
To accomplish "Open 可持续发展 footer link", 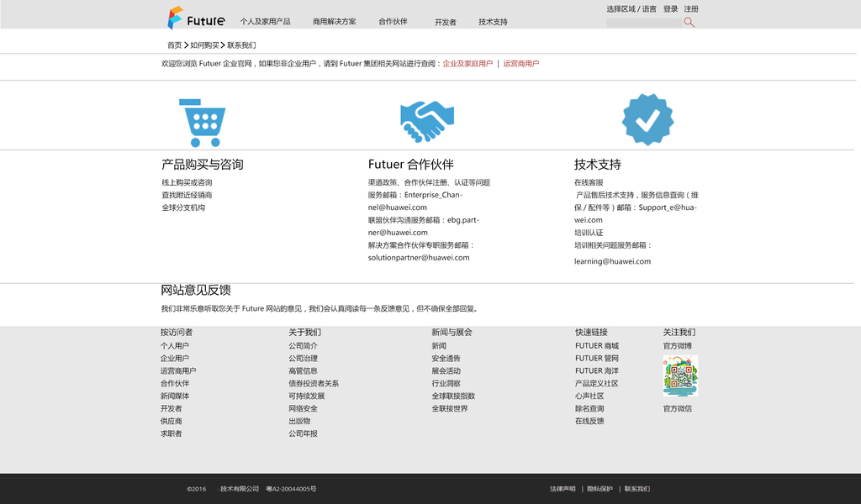I will coord(307,396).
